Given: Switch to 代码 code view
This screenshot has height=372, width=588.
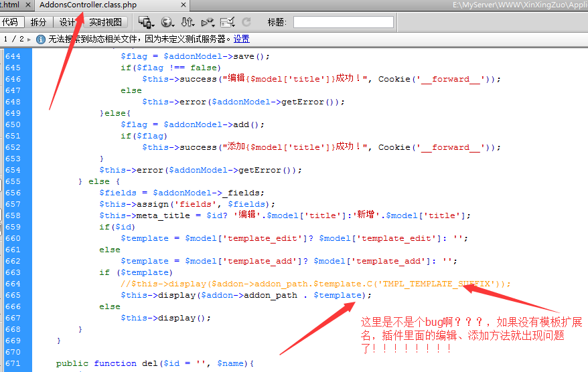Looking at the screenshot, I should coord(10,23).
